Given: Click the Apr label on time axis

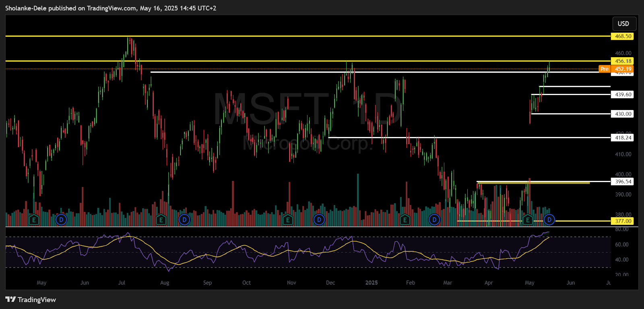Looking at the screenshot, I should click(x=489, y=283).
